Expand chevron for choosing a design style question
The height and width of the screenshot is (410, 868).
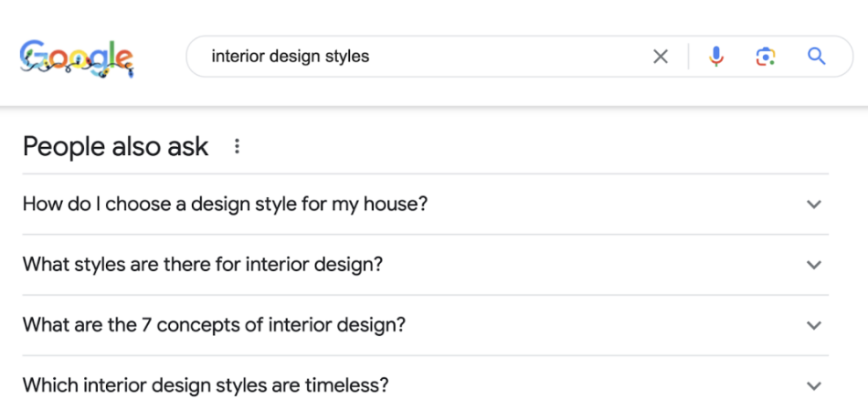tap(814, 205)
